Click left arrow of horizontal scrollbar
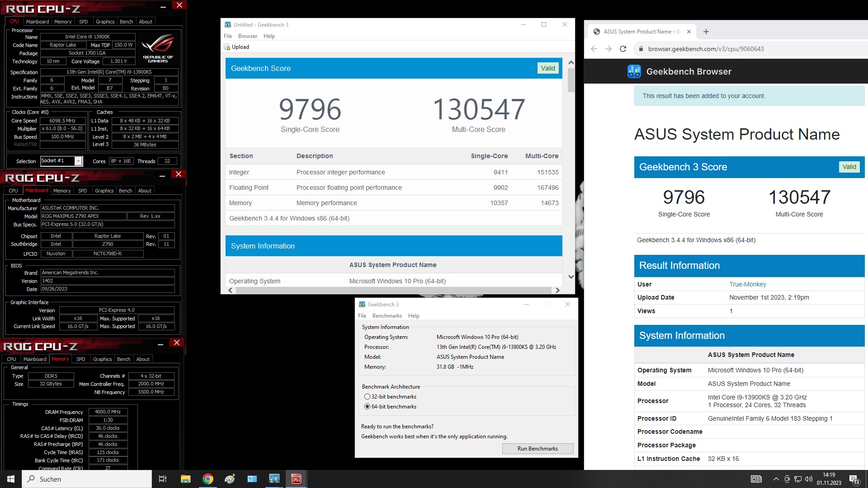The width and height of the screenshot is (868, 488). point(231,291)
